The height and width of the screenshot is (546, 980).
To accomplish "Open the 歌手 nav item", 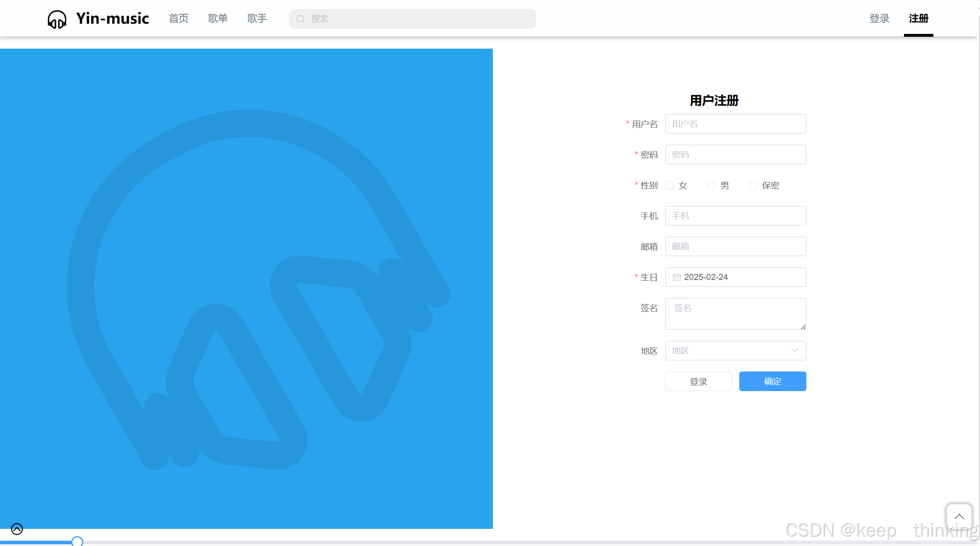I will coord(257,18).
